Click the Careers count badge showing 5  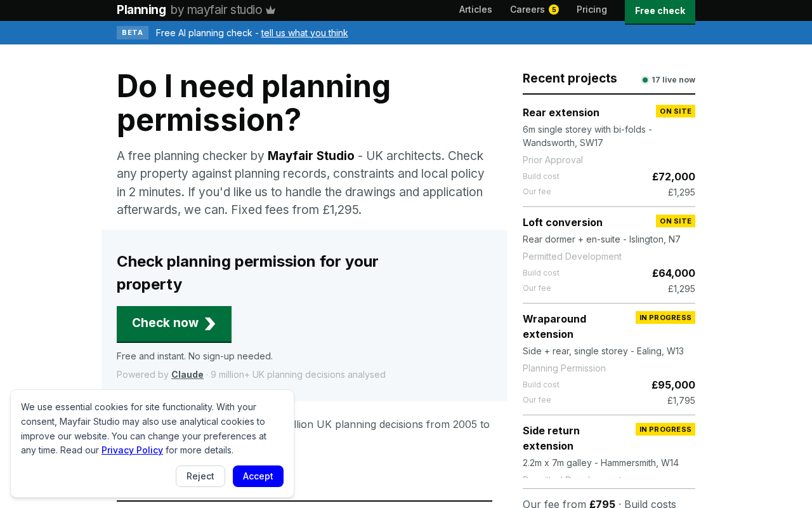(554, 10)
